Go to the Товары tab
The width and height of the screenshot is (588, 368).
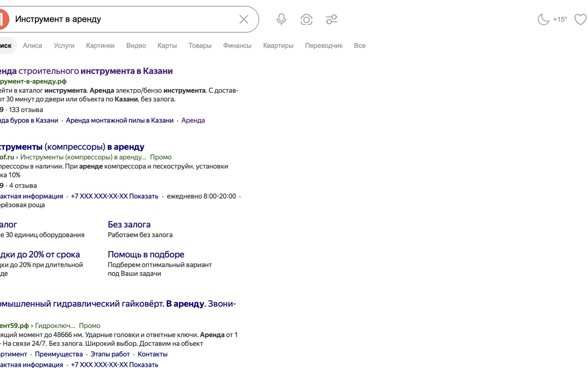[x=200, y=46]
